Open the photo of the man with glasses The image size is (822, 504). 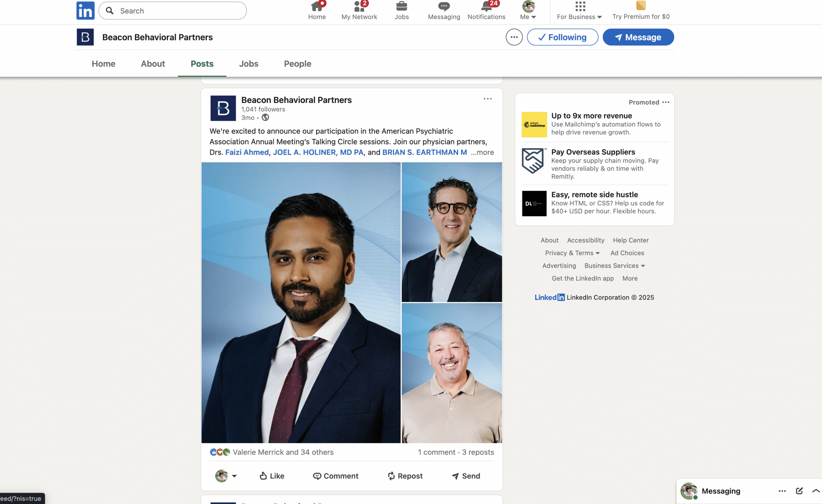[x=452, y=232]
